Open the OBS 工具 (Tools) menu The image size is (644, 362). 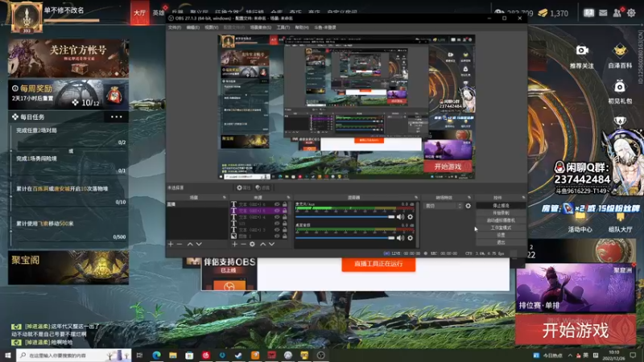283,27
